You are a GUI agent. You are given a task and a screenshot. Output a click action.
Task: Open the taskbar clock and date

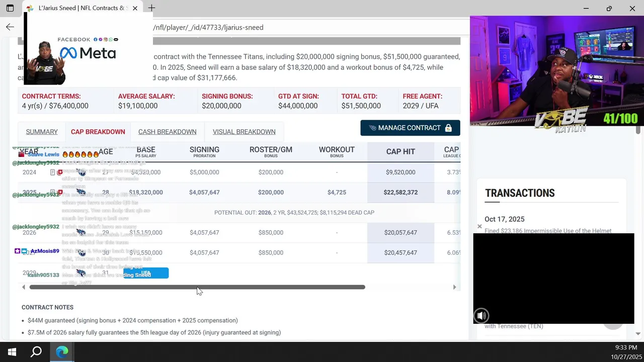tap(626, 352)
